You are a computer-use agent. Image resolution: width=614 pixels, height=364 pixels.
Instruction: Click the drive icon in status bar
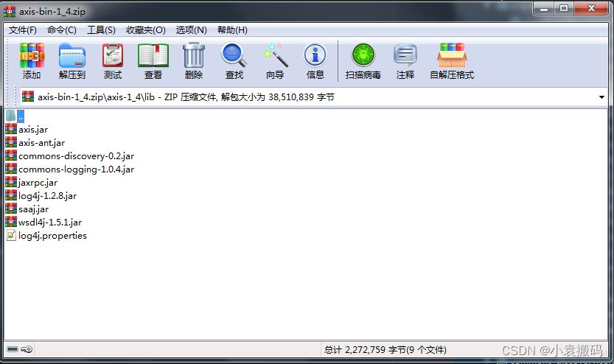click(13, 349)
